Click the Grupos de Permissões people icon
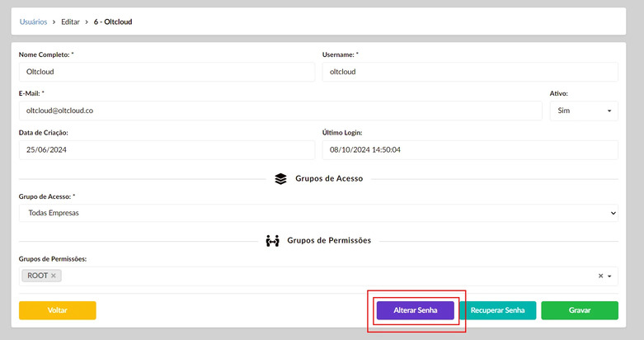Viewport: 644px width, 340px height. 272,241
